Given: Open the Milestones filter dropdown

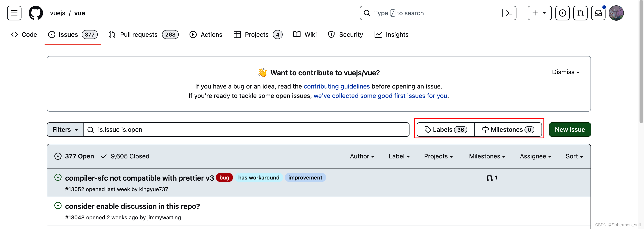Looking at the screenshot, I should [x=487, y=156].
